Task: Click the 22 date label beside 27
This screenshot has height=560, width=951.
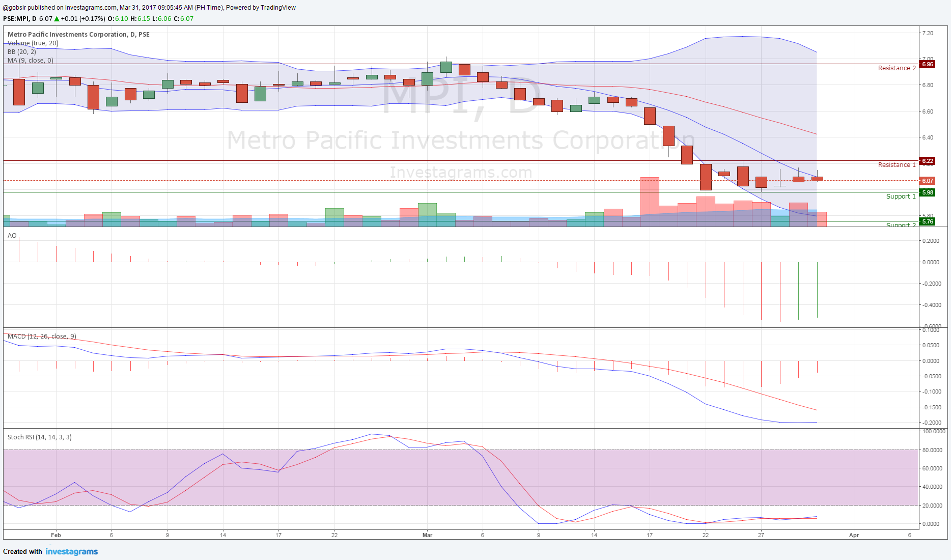Action: pyautogui.click(x=705, y=535)
